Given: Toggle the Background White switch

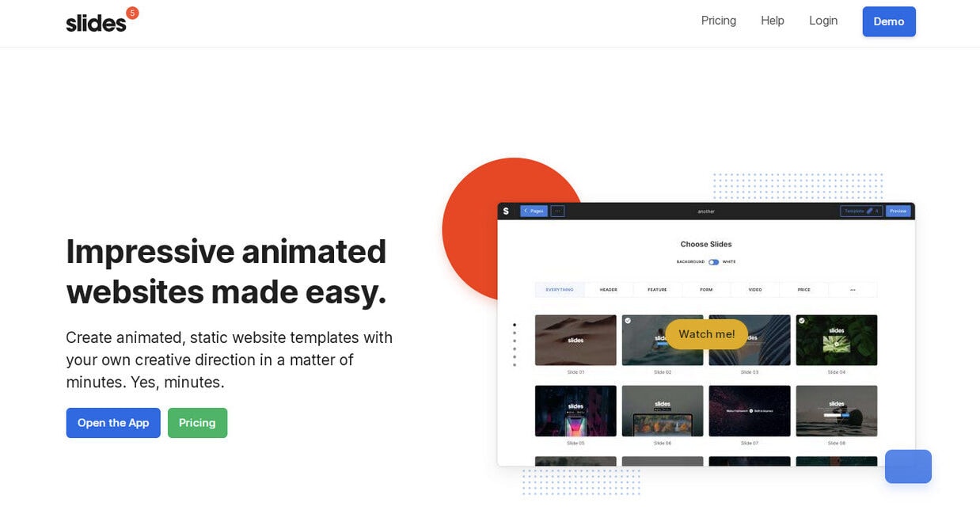Looking at the screenshot, I should (713, 261).
